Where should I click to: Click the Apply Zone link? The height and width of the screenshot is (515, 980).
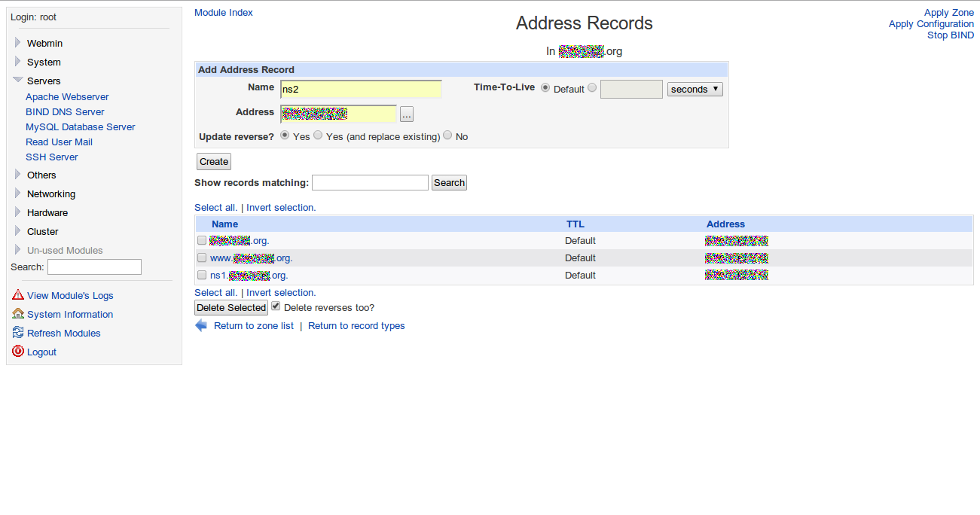tap(948, 12)
